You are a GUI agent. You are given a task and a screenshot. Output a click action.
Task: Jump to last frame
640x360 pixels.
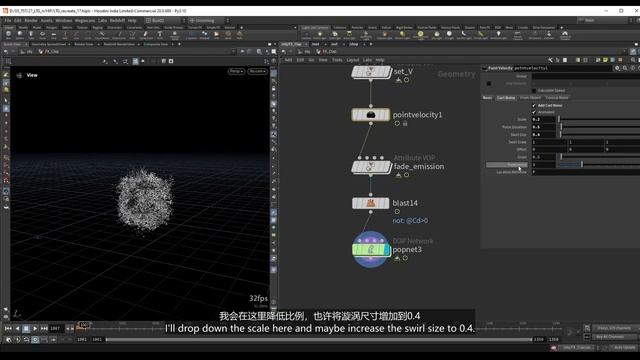44,328
